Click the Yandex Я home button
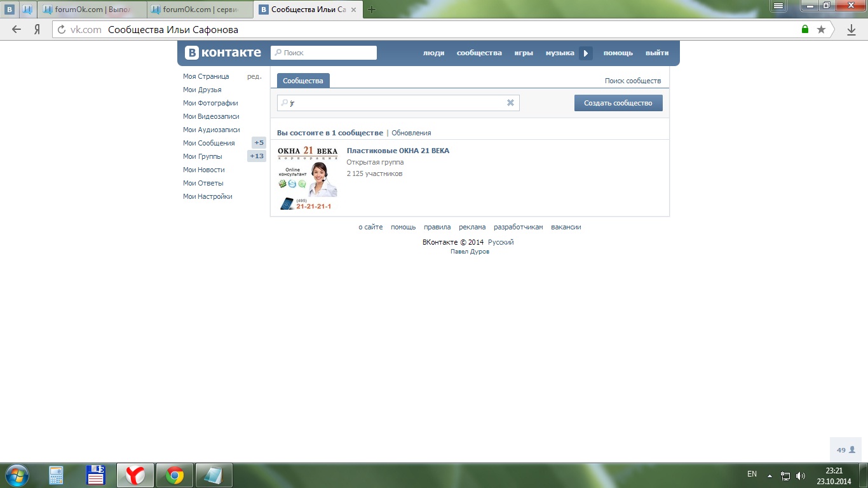The height and width of the screenshot is (488, 868). point(37,29)
